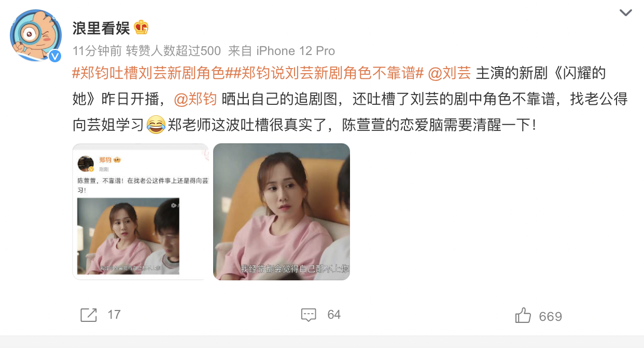This screenshot has width=644, height=352.
Task: Click the repost count 17
Action: 114,315
